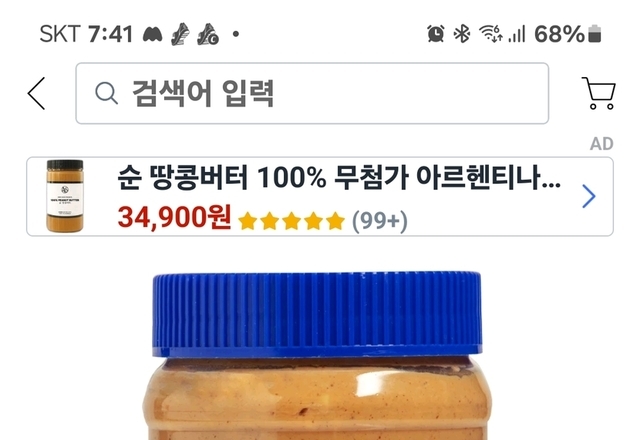Tap the alarm clock status icon
Screen dimensions: 640x440
tap(436, 33)
